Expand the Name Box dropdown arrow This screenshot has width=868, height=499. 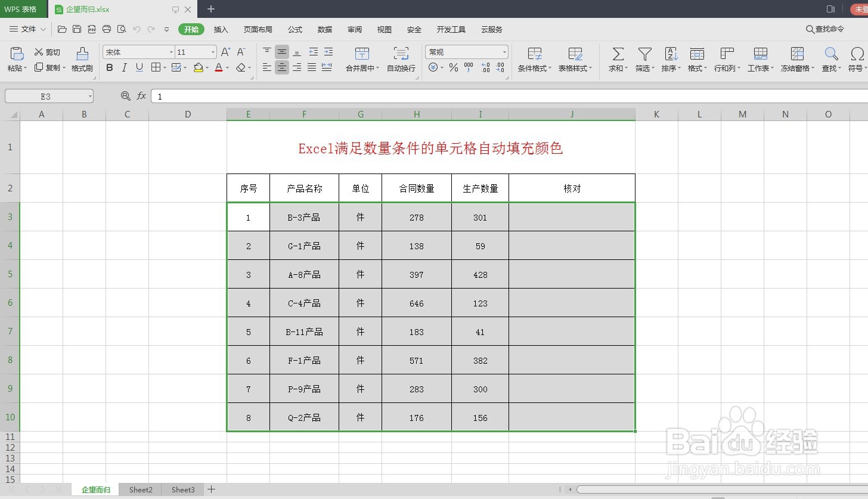[x=89, y=96]
